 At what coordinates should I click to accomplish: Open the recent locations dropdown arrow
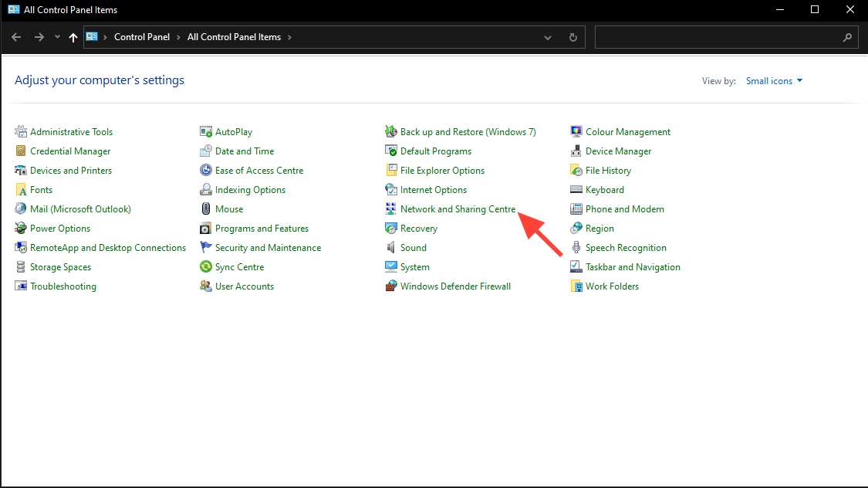57,37
